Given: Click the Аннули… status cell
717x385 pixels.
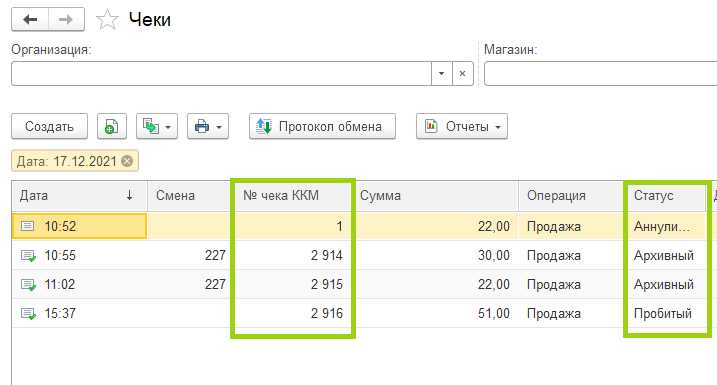Looking at the screenshot, I should point(662,226).
